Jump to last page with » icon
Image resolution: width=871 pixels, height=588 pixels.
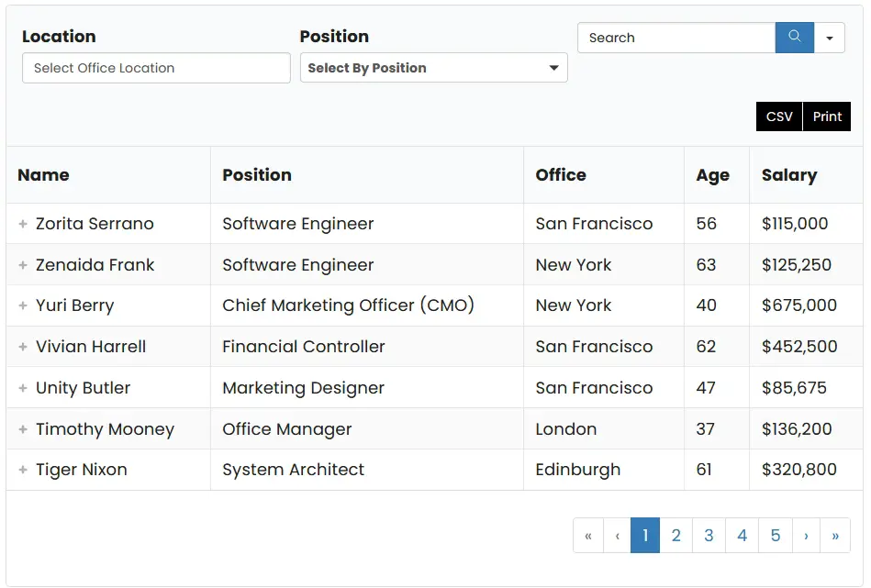tap(835, 535)
